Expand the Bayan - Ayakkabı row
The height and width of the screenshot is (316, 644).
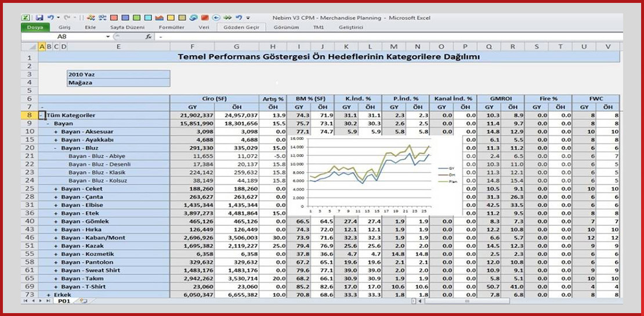coord(56,140)
